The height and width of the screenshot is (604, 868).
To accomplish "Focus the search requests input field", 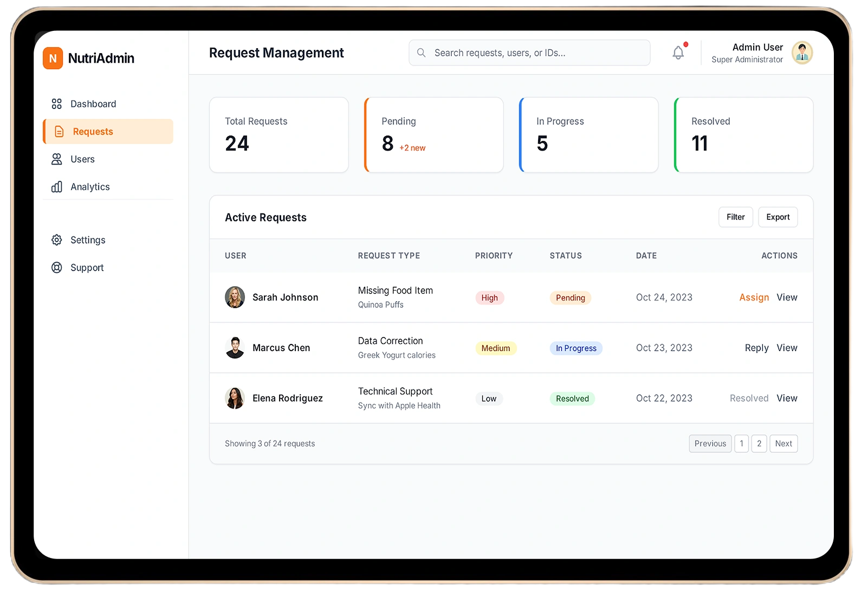I will click(536, 53).
